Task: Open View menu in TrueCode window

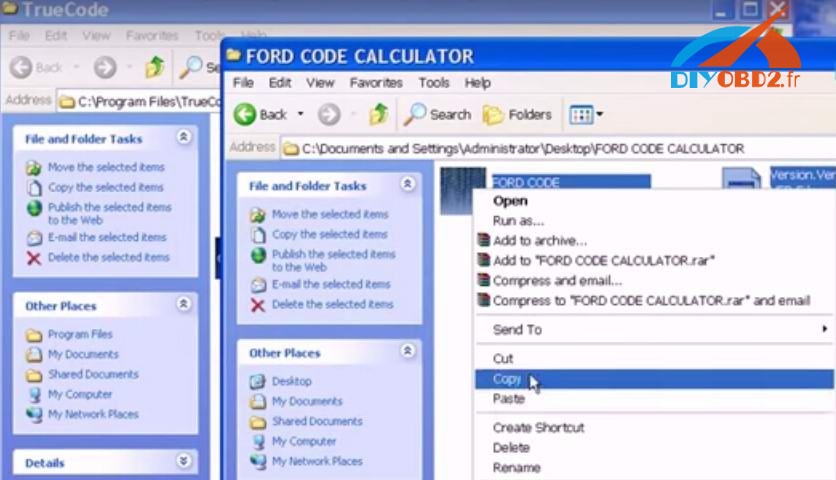Action: 96,36
